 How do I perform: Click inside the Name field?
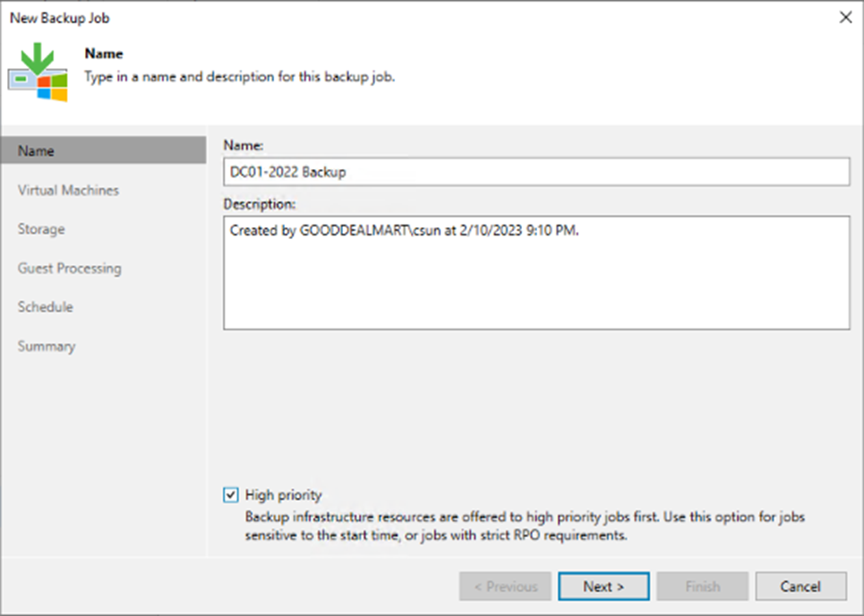(x=535, y=171)
